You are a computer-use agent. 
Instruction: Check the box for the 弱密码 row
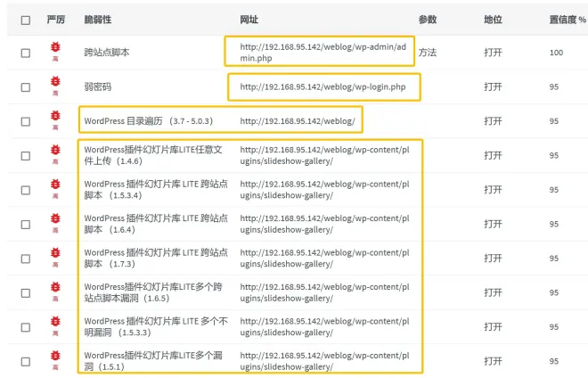click(26, 87)
